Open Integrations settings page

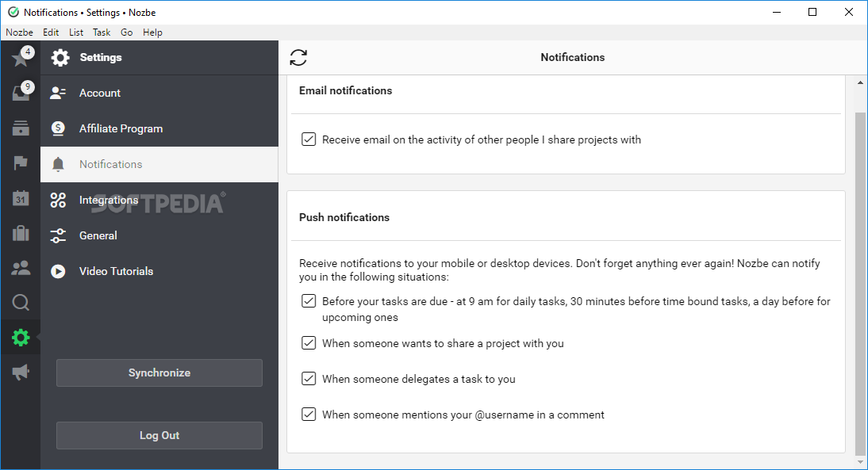[x=159, y=201]
